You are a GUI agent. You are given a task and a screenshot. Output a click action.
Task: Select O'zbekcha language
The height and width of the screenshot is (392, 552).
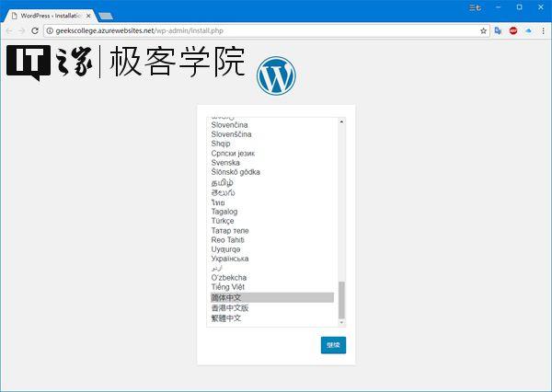(229, 278)
